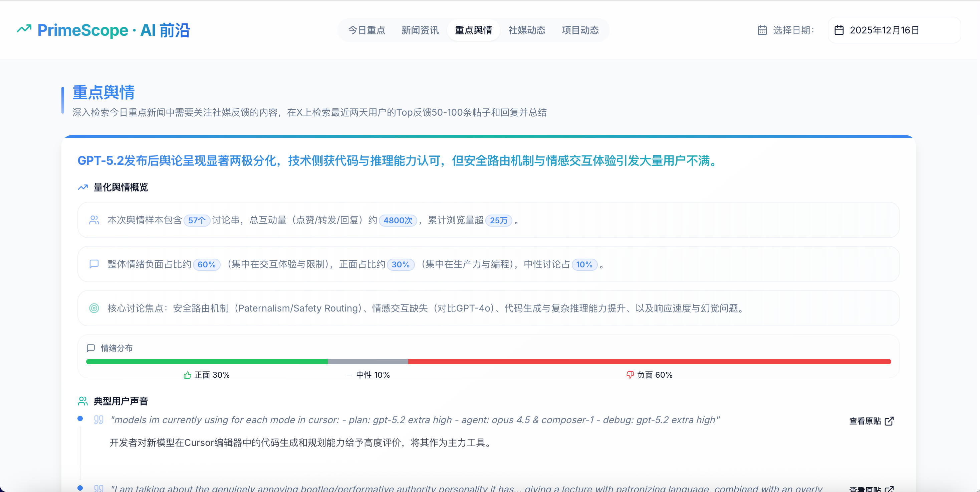
Task: Click the users icon in sample summary row
Action: click(x=94, y=220)
